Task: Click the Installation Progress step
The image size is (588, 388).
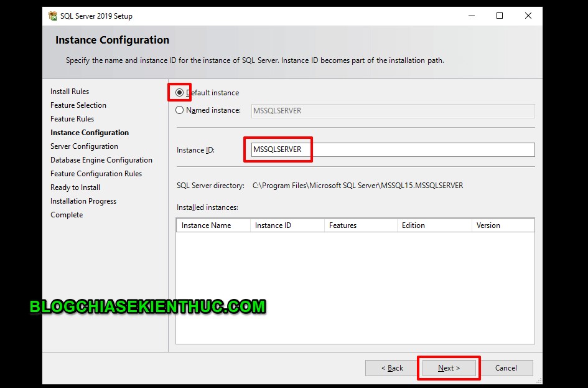Action: click(83, 201)
